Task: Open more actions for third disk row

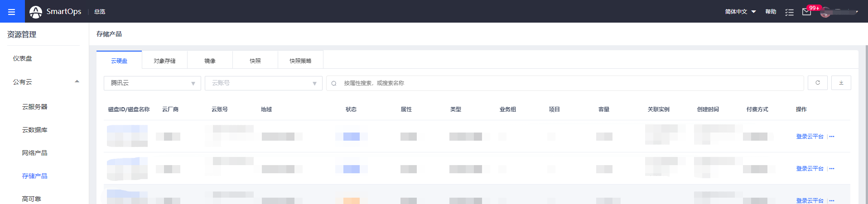Action: [832, 200]
